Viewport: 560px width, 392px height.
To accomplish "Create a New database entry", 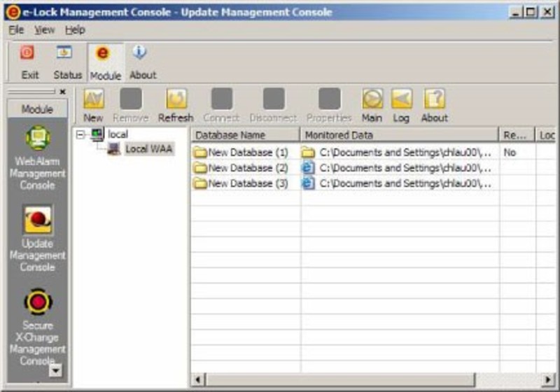I will 94,99.
